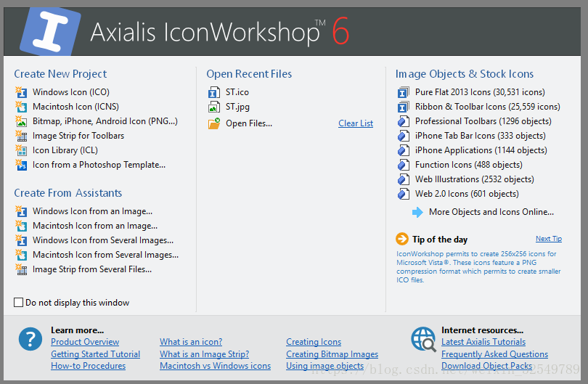Click the Image Strip for Toolbars icon
Screen dimensions: 588x384
pyautogui.click(x=21, y=136)
